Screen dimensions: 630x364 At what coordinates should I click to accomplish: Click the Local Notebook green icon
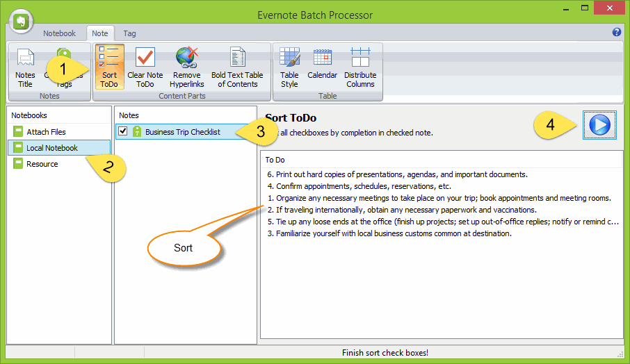coord(17,147)
